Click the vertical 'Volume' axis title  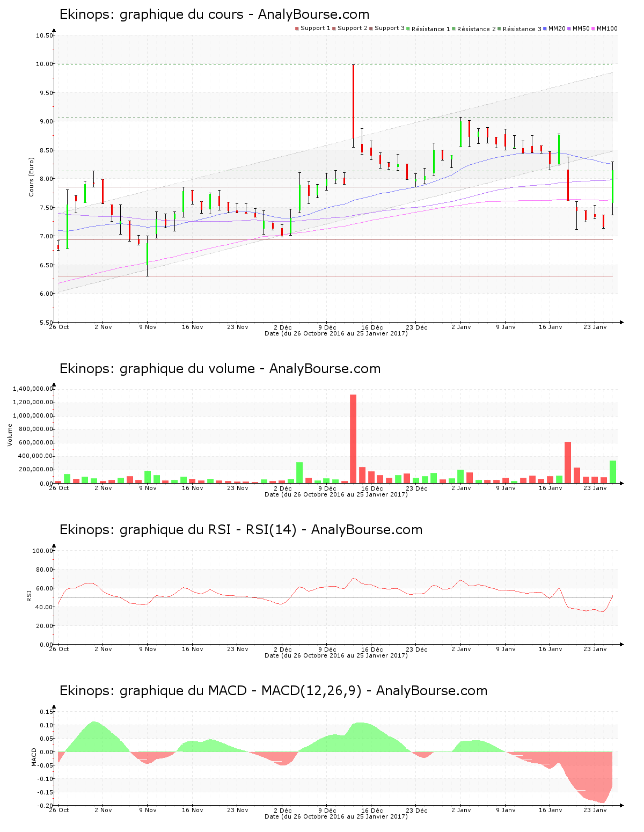coord(10,435)
